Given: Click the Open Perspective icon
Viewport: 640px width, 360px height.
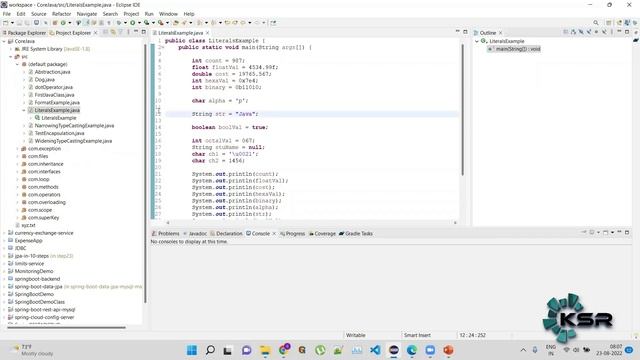Looking at the screenshot, I should (609, 23).
